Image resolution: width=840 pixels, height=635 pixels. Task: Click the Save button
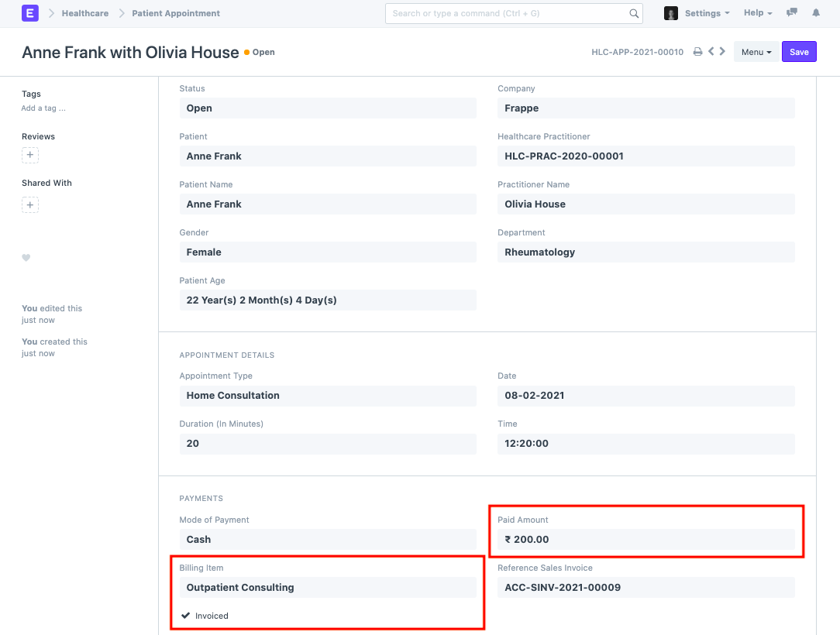(799, 52)
